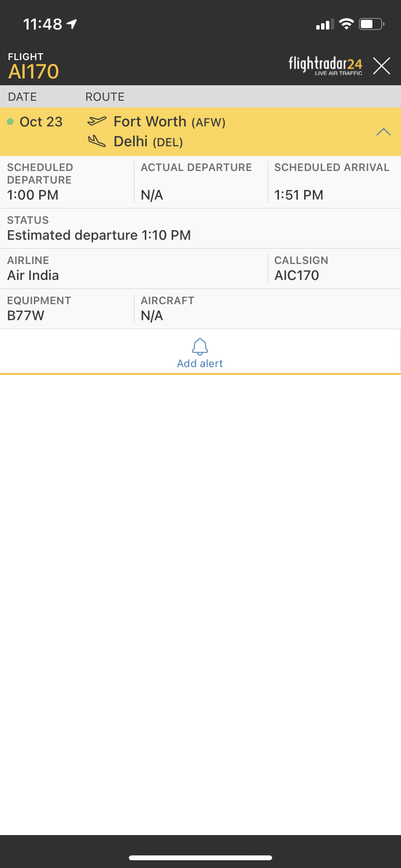Image resolution: width=401 pixels, height=868 pixels.
Task: Tap the Add alert bell icon
Action: pyautogui.click(x=200, y=346)
